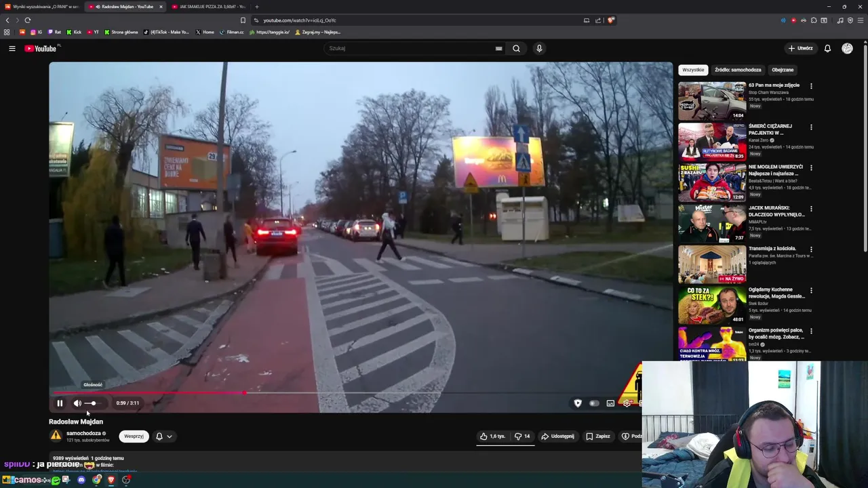The image size is (868, 488).
Task: Close the Radosław Majdan browser tab
Action: pyautogui.click(x=161, y=7)
